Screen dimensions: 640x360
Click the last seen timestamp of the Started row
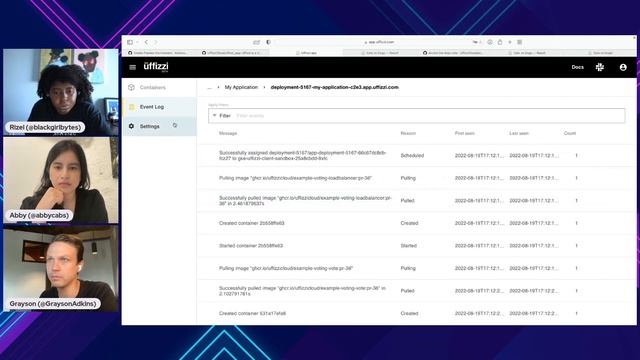tap(534, 246)
